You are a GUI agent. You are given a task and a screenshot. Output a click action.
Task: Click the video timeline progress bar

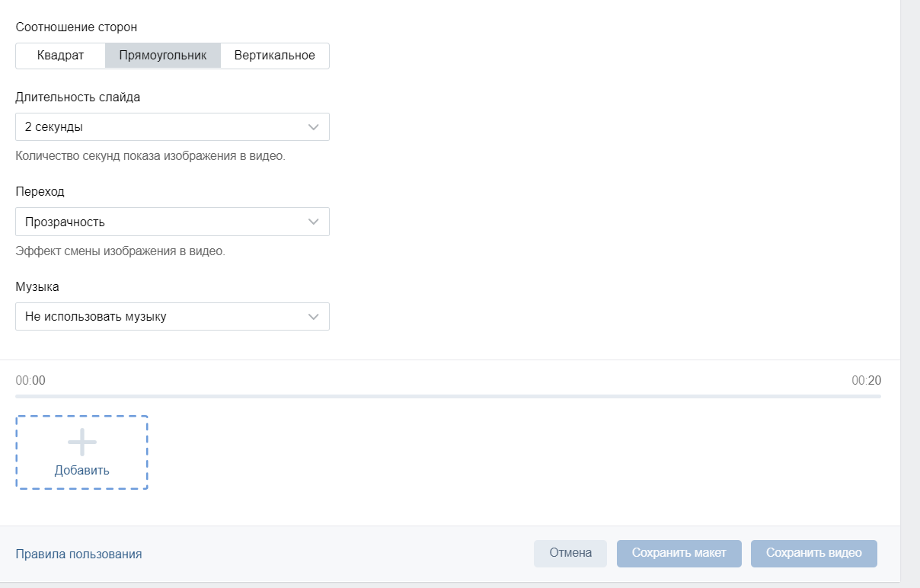point(448,396)
